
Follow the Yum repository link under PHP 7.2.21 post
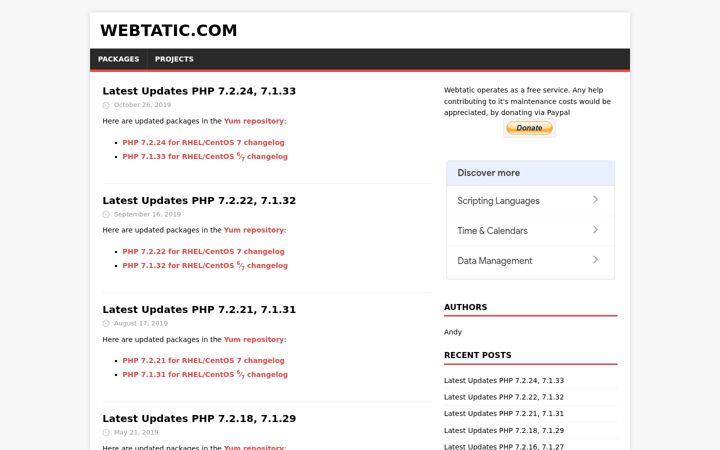tap(255, 339)
